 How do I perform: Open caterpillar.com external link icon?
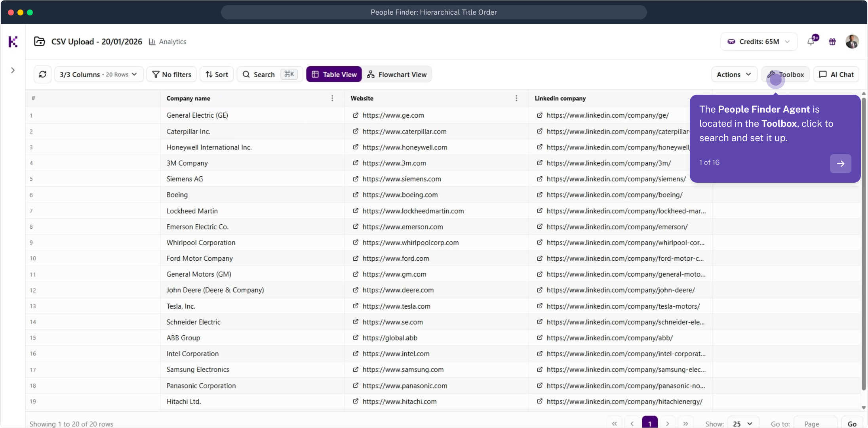pos(356,131)
